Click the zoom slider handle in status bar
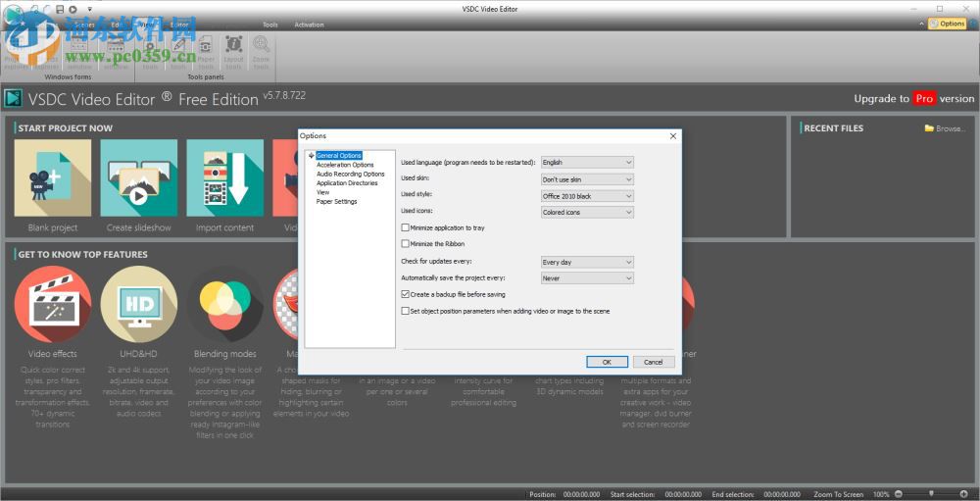 (x=931, y=494)
